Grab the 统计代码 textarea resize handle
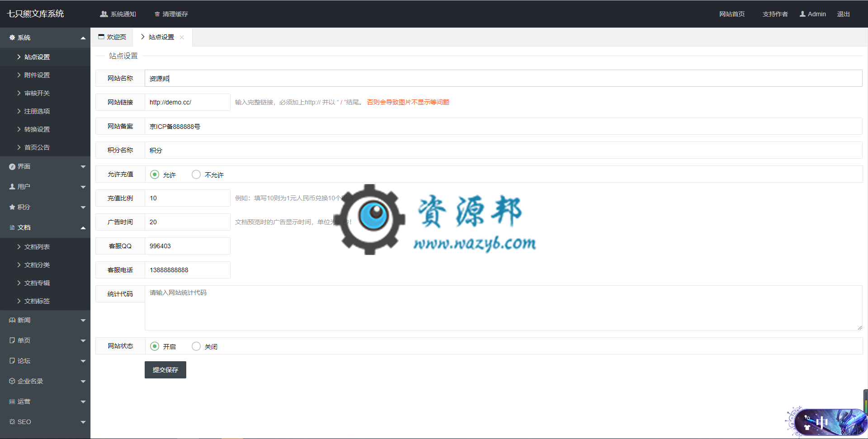Viewport: 868px width, 439px height. point(859,328)
